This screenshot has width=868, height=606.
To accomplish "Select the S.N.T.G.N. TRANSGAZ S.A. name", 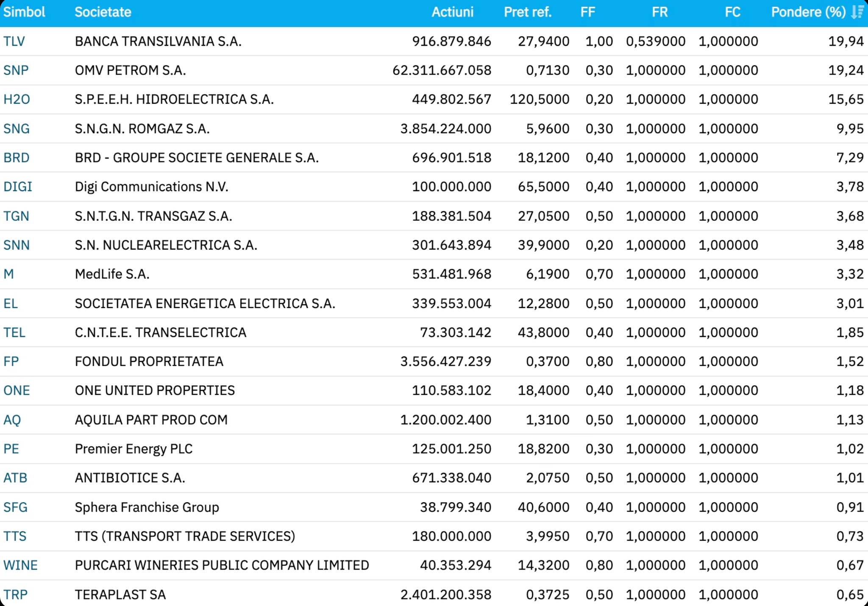I will coord(153,216).
